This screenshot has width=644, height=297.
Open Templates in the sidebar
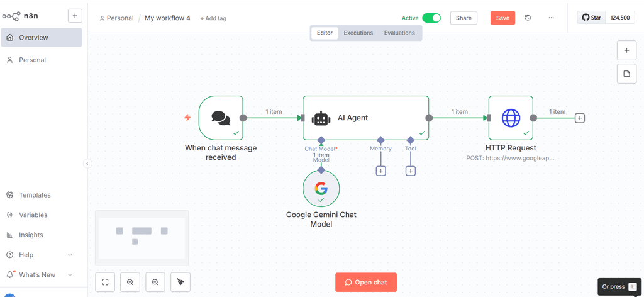click(42, 195)
